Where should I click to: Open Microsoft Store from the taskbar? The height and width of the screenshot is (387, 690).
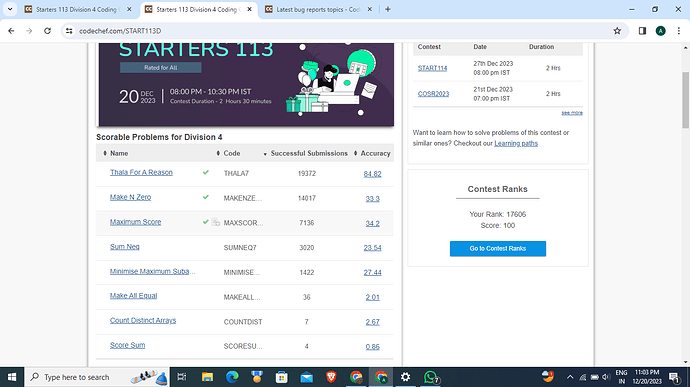[x=282, y=377]
